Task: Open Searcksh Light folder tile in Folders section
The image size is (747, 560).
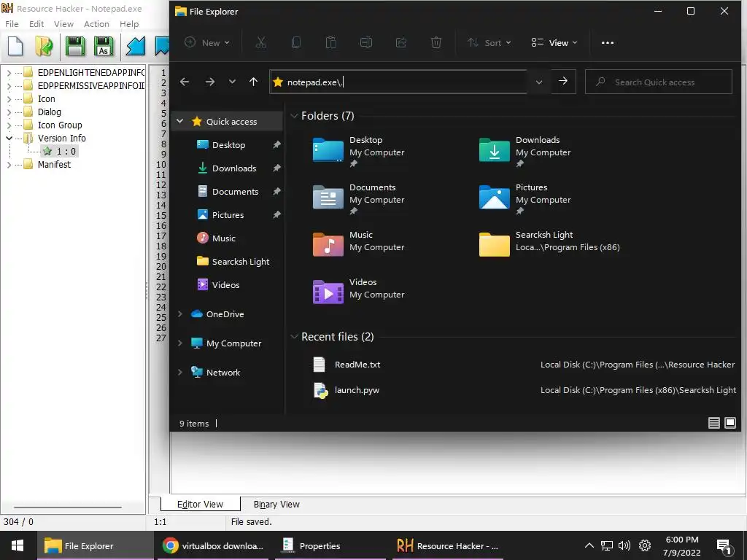Action: 549,244
